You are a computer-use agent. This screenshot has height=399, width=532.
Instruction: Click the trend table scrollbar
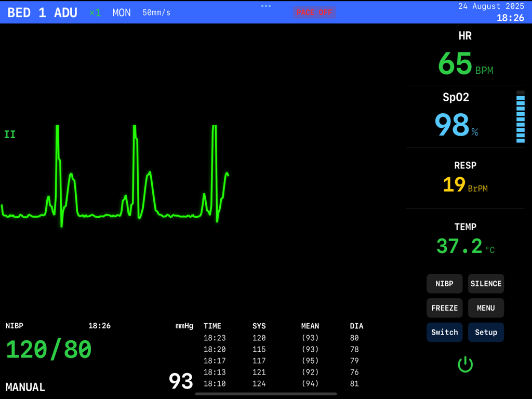[265, 393]
